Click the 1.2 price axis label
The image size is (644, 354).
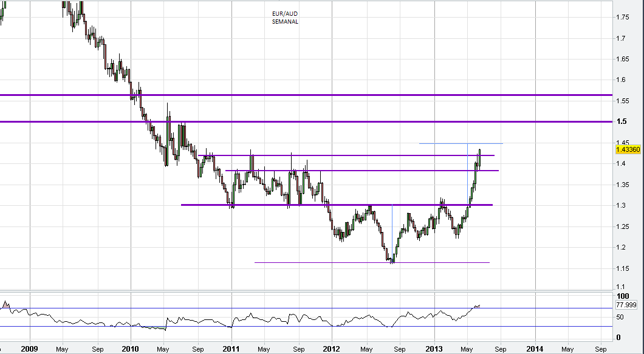click(621, 247)
